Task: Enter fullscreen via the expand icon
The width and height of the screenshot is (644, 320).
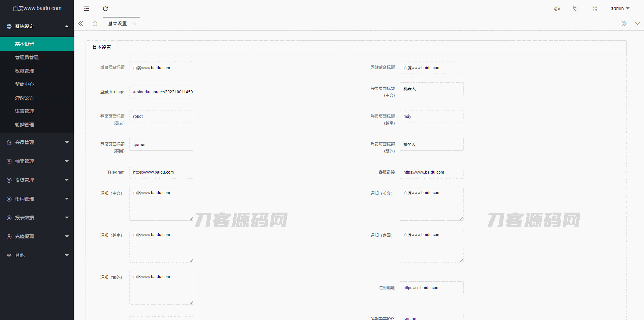Action: coord(595,9)
